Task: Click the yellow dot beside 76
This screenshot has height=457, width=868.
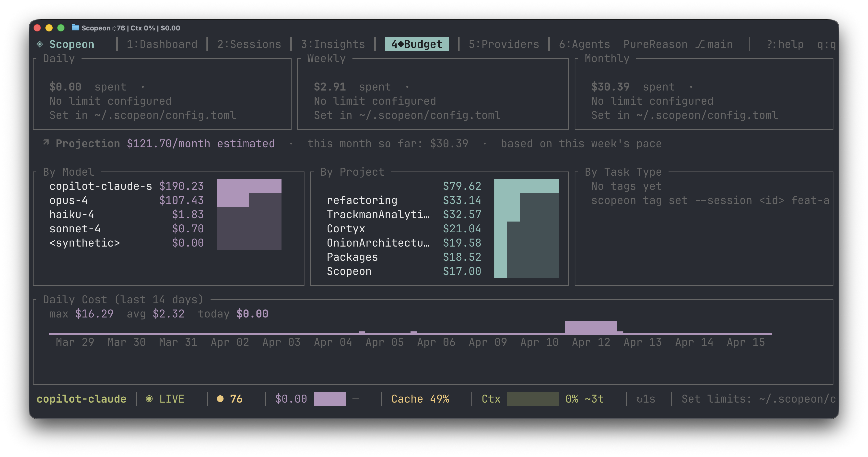Action: [220, 399]
